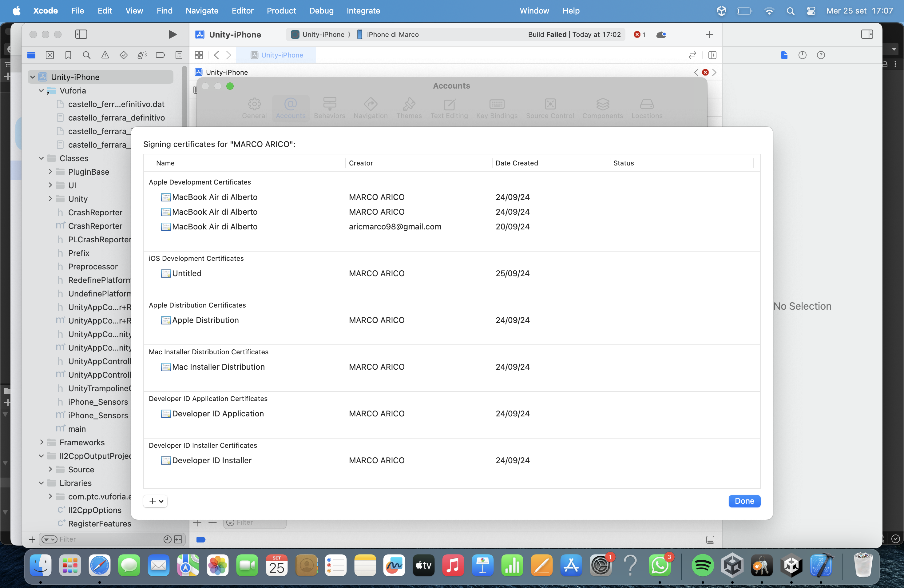
Task: Select castello_ferrara_definitivo in navigator
Action: pyautogui.click(x=116, y=118)
